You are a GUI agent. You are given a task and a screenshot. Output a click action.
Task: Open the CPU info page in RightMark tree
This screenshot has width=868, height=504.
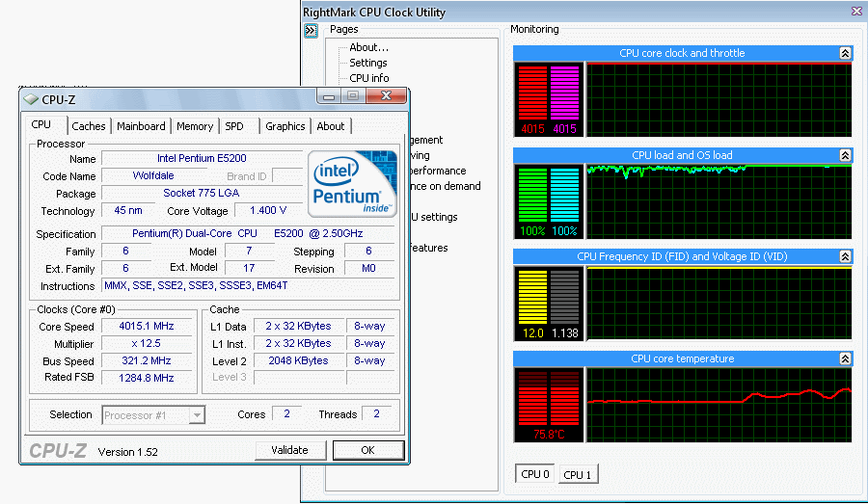click(x=369, y=79)
